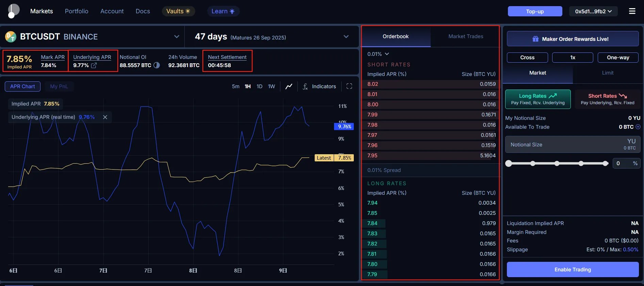The width and height of the screenshot is (644, 286).
Task: Switch chart interval to 1D
Action: coord(259,86)
